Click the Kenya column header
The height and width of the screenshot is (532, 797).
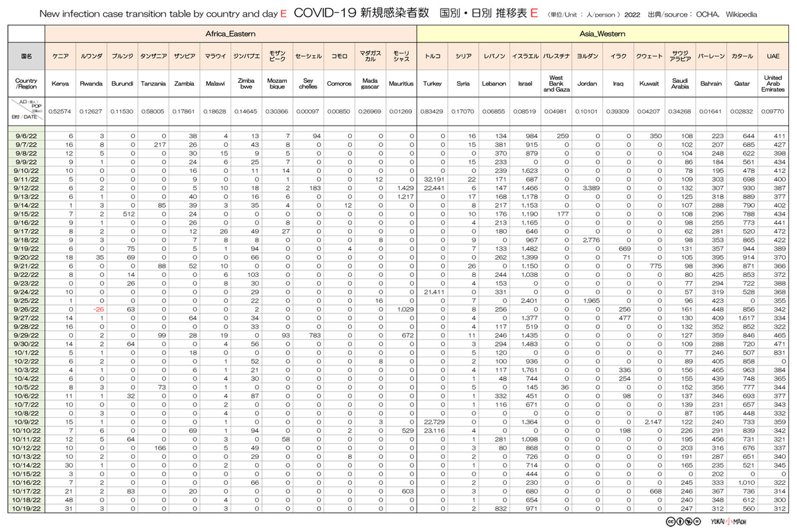[60, 84]
